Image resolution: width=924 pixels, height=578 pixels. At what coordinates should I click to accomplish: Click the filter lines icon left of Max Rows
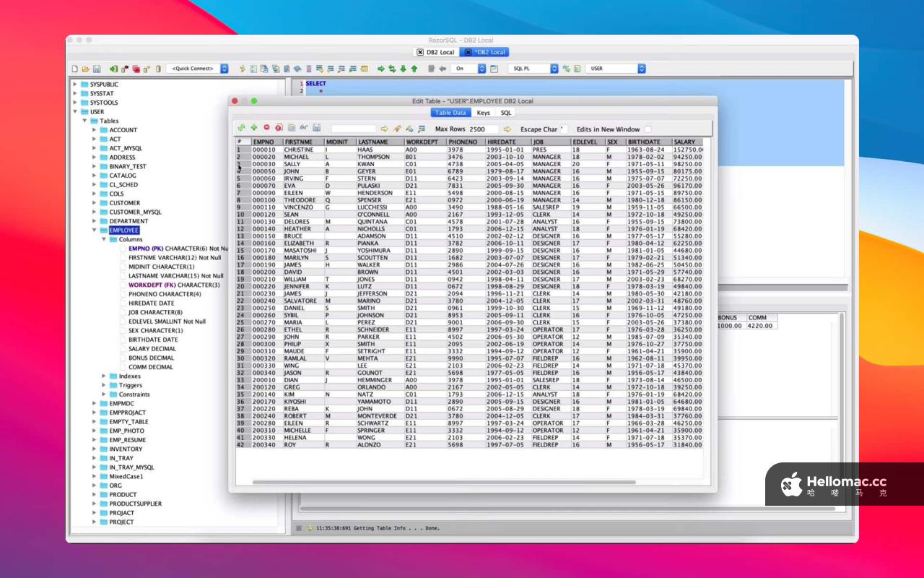point(422,129)
